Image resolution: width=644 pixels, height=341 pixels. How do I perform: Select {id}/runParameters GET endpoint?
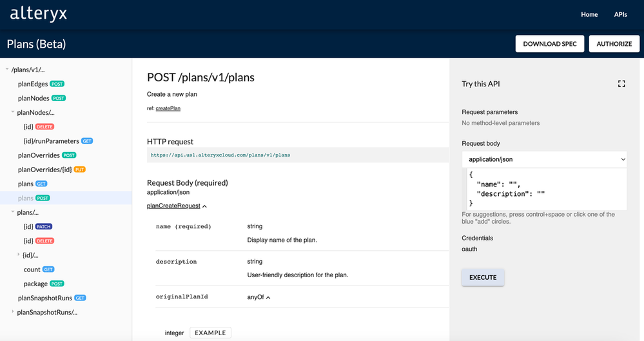(58, 141)
